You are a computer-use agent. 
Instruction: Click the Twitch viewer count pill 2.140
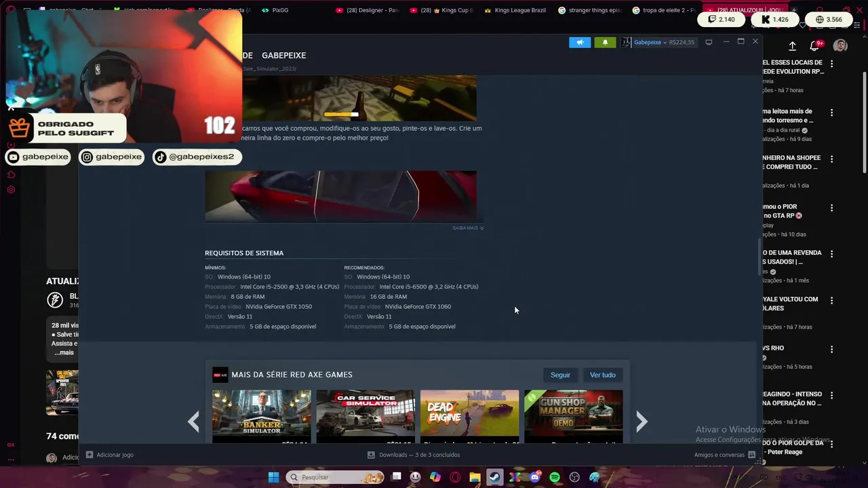[x=721, y=20]
